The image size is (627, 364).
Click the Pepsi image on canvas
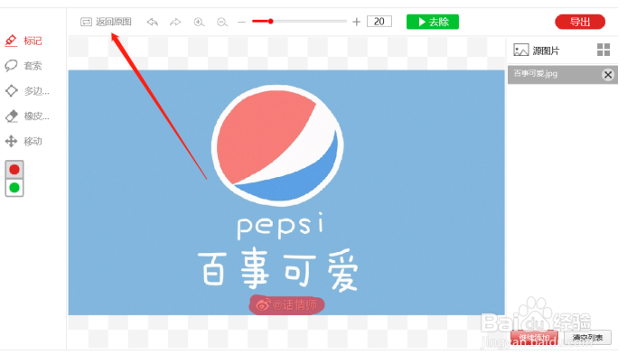point(286,192)
